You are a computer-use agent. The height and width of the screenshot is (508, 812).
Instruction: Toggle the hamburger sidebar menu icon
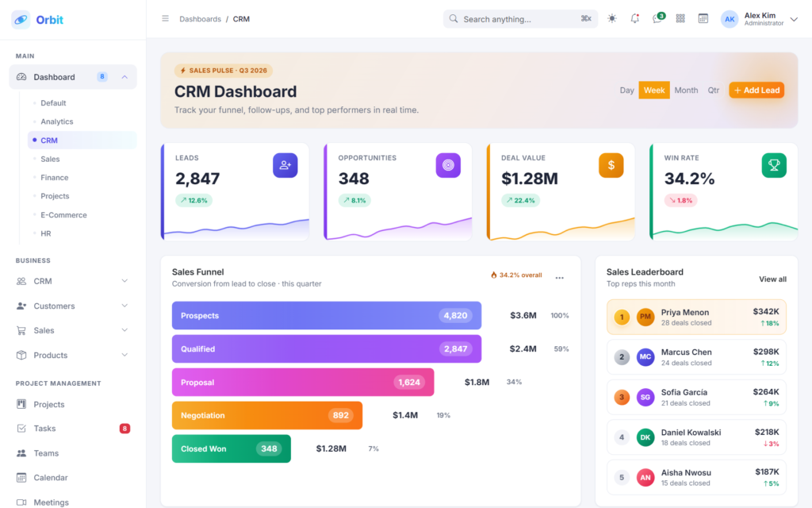[165, 19]
